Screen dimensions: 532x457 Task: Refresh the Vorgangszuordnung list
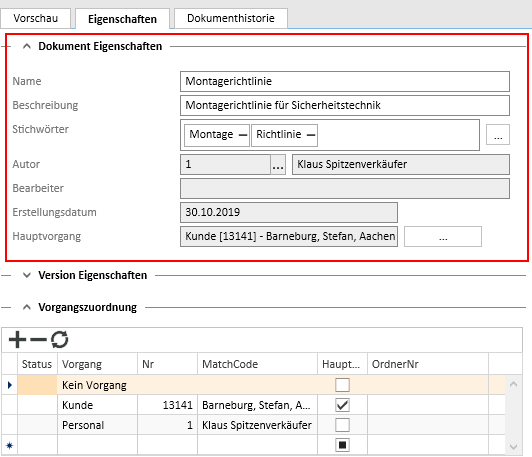click(x=60, y=340)
